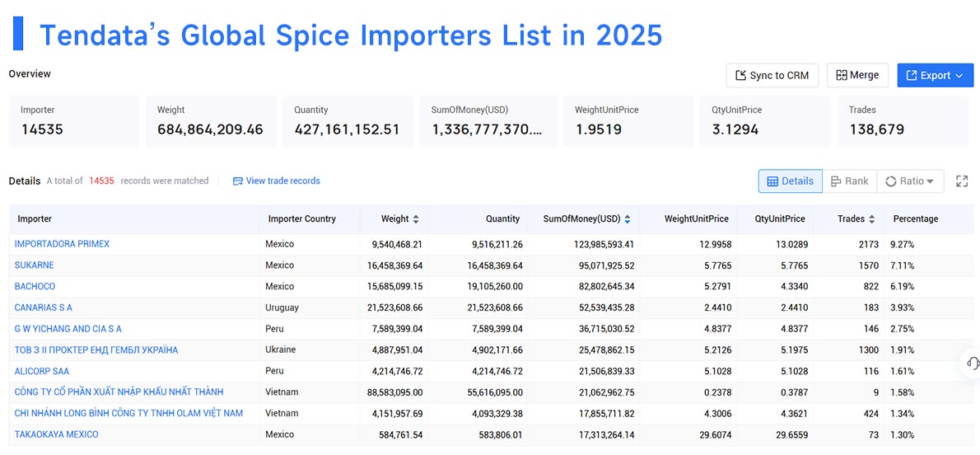Sort table by Weight column arrows
This screenshot has height=455, width=980.
coord(416,219)
